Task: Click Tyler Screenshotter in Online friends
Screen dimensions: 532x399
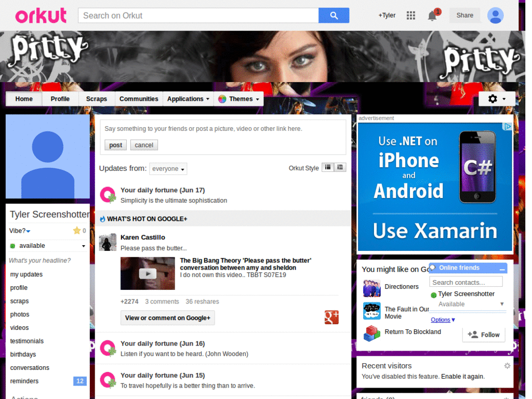Action: [x=466, y=294]
